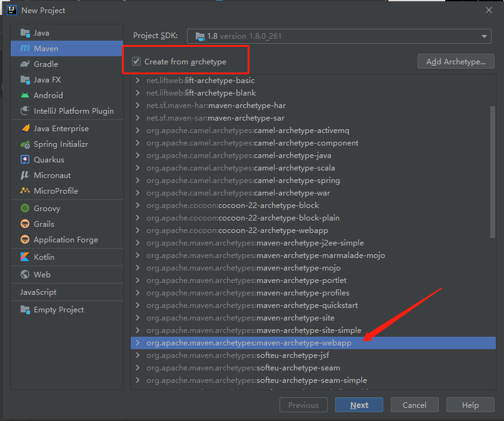Select Kotlin project type label

(x=44, y=257)
